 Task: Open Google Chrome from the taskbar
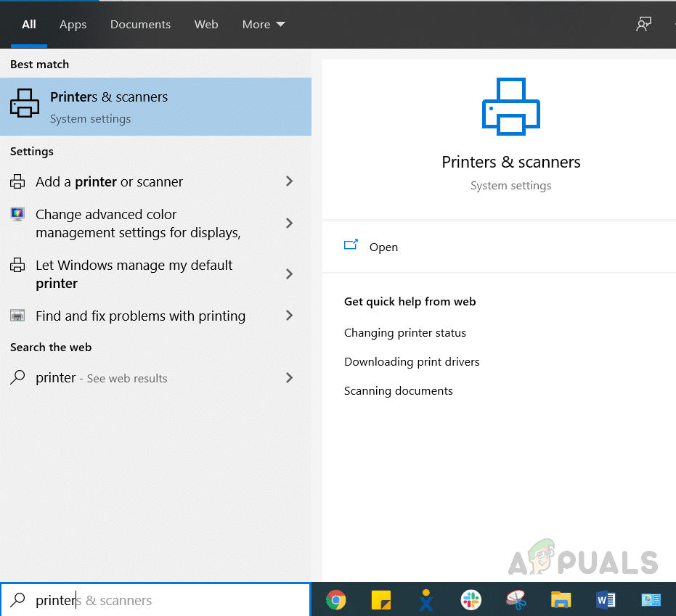coord(335,600)
